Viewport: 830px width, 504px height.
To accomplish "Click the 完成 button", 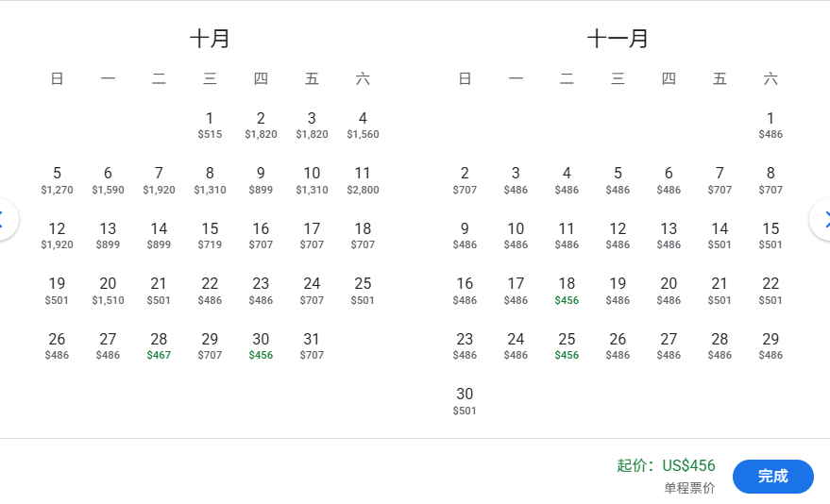I will point(772,477).
